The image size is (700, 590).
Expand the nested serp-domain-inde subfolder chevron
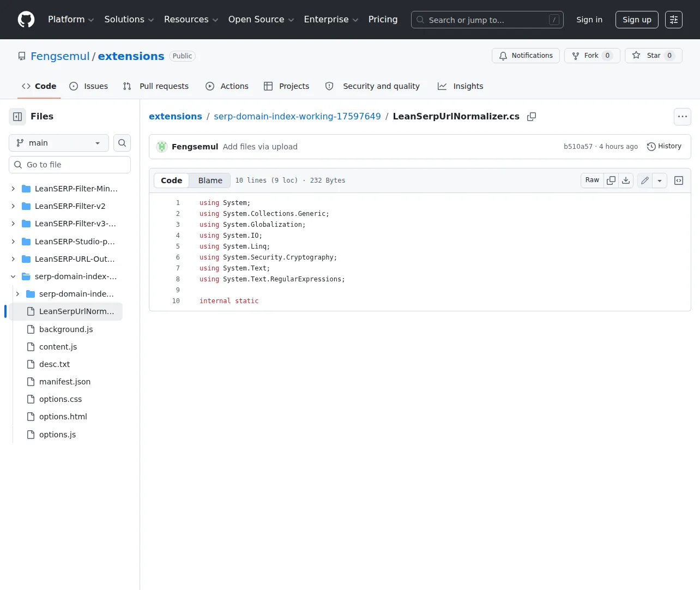17,294
